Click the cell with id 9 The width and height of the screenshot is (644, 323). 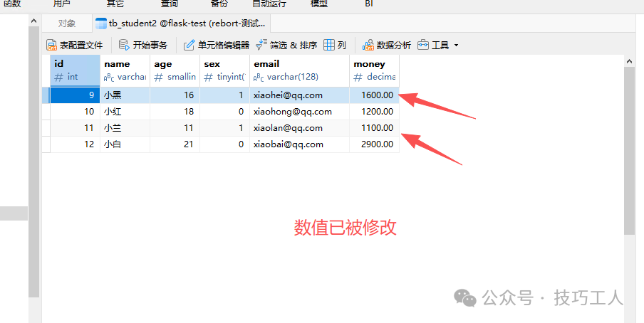(76, 95)
